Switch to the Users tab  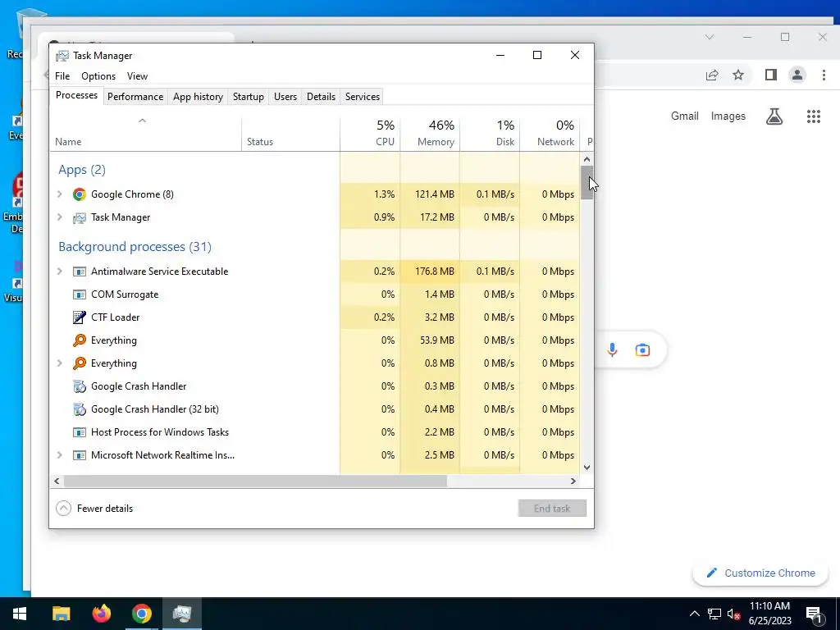(x=285, y=97)
